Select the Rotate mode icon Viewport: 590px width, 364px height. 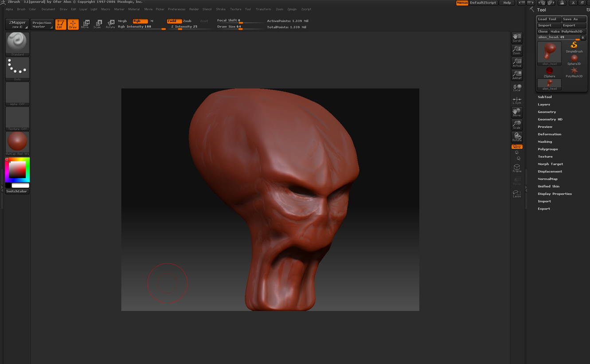pos(110,24)
